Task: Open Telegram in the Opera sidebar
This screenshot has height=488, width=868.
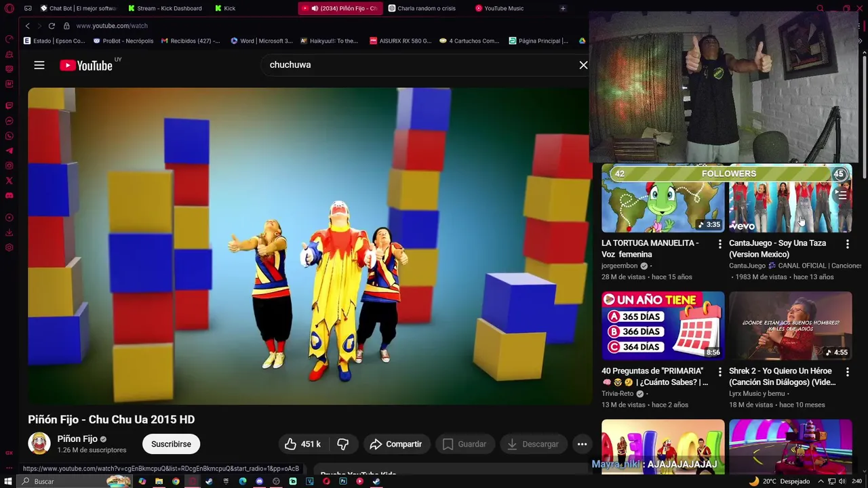Action: click(x=9, y=151)
